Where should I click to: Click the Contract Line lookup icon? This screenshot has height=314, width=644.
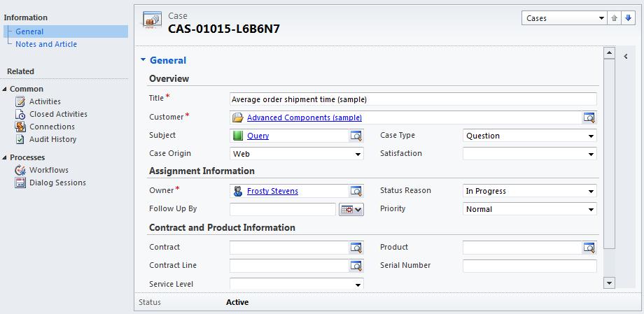[x=356, y=265]
